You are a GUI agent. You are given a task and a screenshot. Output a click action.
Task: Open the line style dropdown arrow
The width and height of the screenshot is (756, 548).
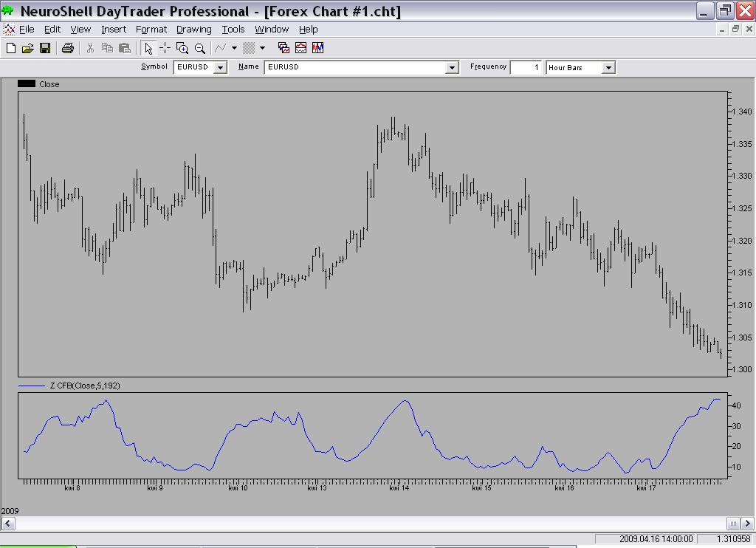(x=234, y=48)
